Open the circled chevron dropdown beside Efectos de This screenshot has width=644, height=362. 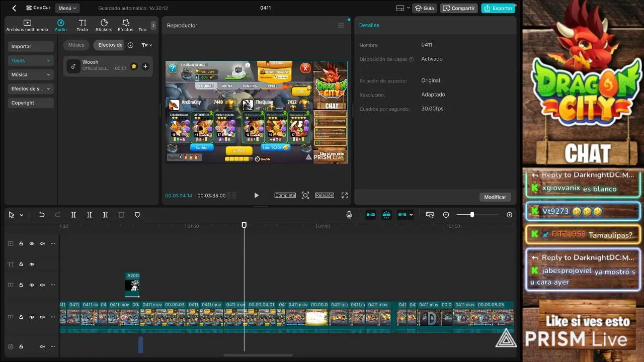(x=130, y=45)
